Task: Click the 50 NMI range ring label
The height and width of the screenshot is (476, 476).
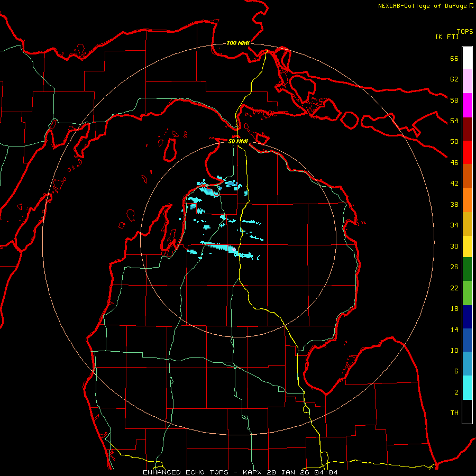Action: pyautogui.click(x=238, y=141)
